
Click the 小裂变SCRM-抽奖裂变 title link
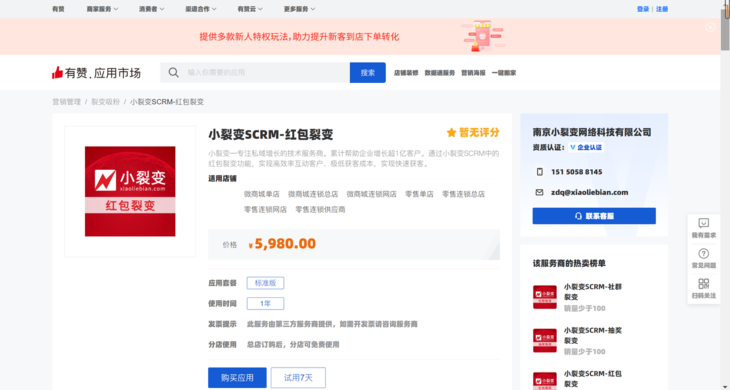(593, 335)
